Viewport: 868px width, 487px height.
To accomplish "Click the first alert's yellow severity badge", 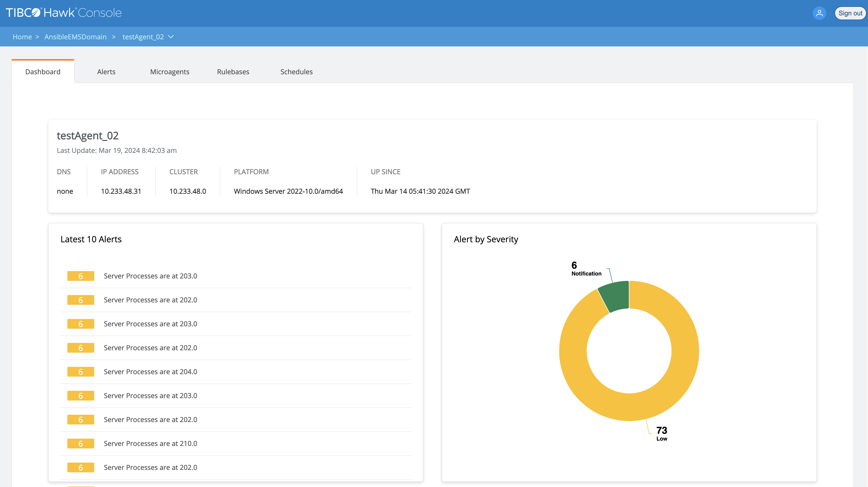I will (x=81, y=276).
